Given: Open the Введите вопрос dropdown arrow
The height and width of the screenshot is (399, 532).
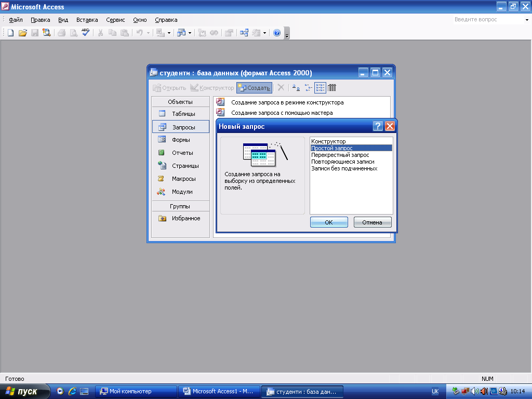Looking at the screenshot, I should pyautogui.click(x=527, y=20).
